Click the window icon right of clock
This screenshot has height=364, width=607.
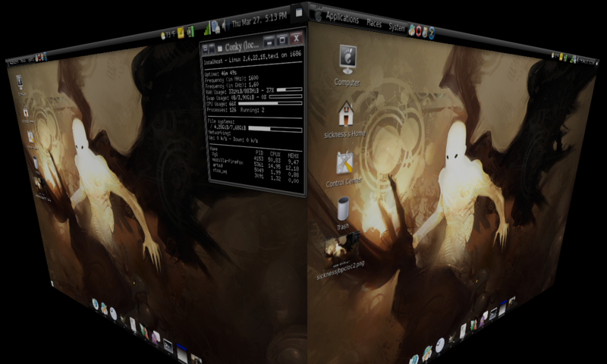point(298,12)
